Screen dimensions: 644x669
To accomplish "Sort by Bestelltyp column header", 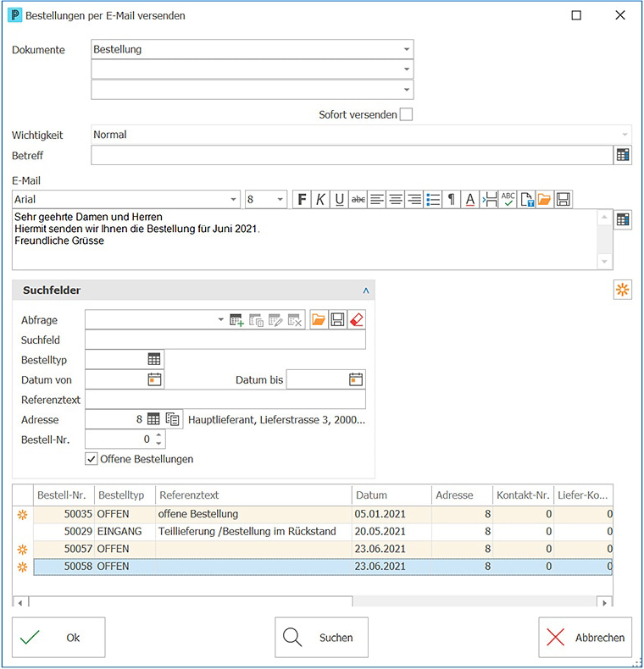I will [x=125, y=495].
